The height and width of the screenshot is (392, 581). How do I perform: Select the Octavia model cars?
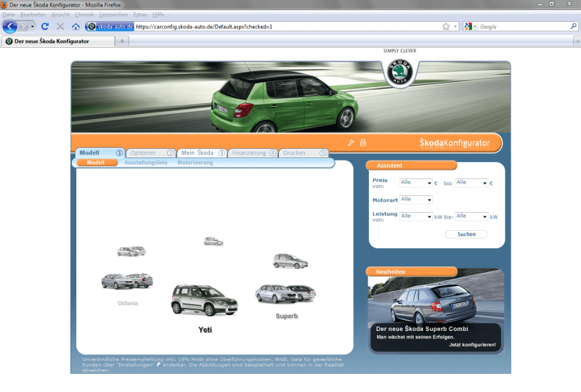tap(127, 281)
